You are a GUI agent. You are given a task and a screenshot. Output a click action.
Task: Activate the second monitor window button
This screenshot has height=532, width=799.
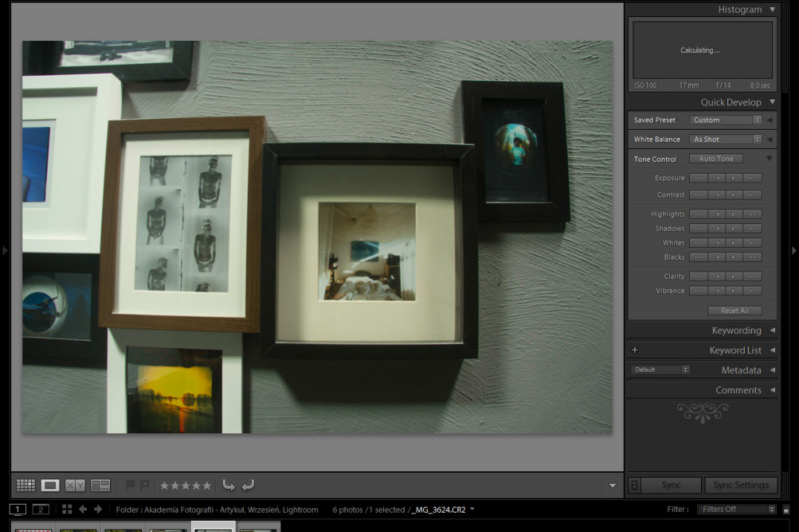click(41, 510)
